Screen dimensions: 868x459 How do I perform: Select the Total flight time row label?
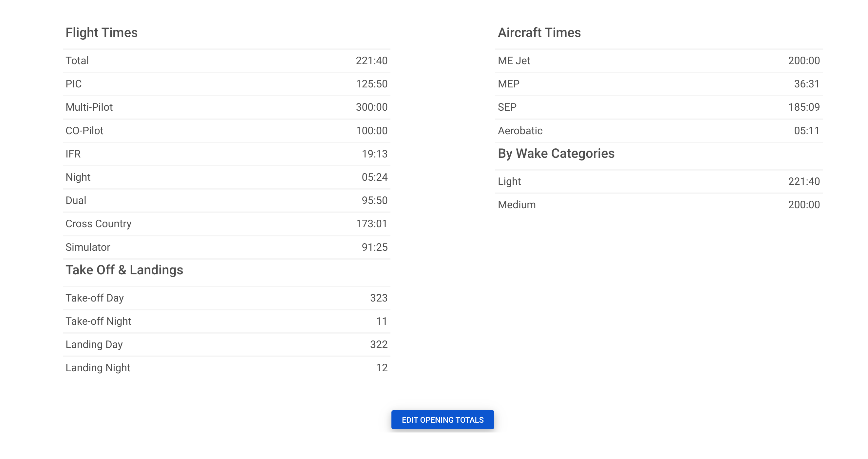click(x=77, y=61)
